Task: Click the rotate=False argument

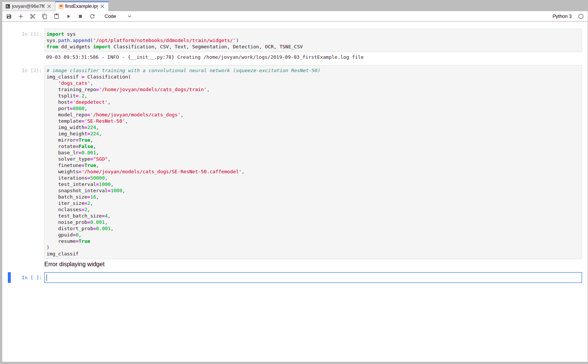Action: click(x=77, y=146)
